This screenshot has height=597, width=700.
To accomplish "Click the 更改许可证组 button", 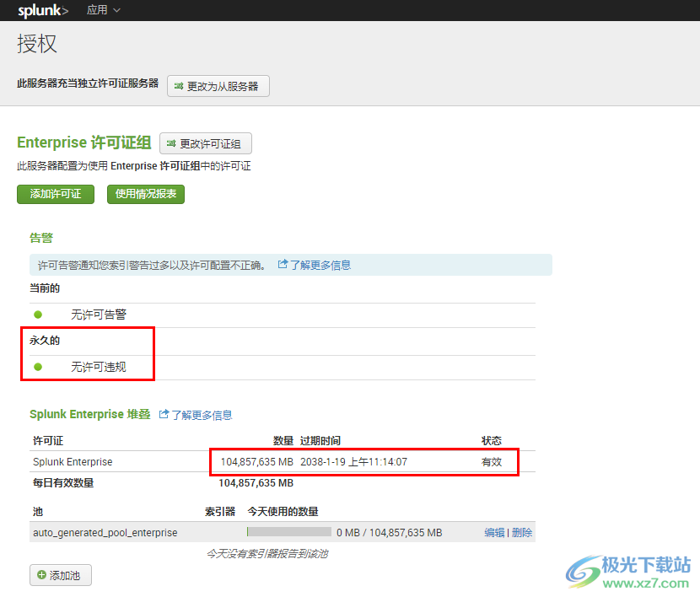I will [206, 143].
